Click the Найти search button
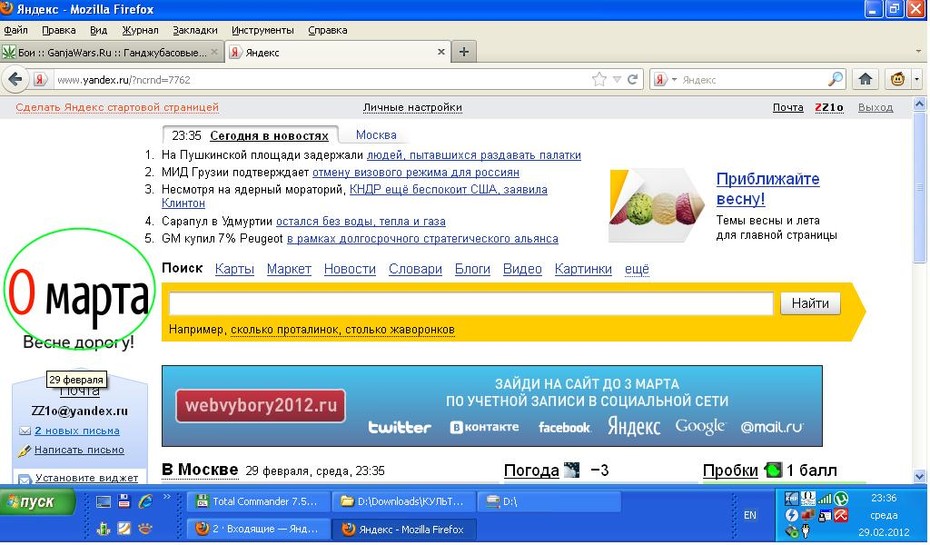 (810, 304)
